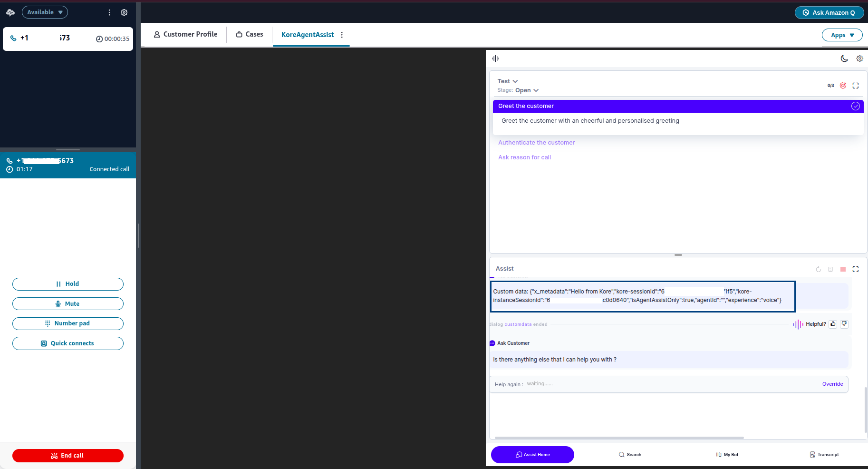Click the red stop square in Assist header
Image resolution: width=868 pixels, height=469 pixels.
pos(843,269)
